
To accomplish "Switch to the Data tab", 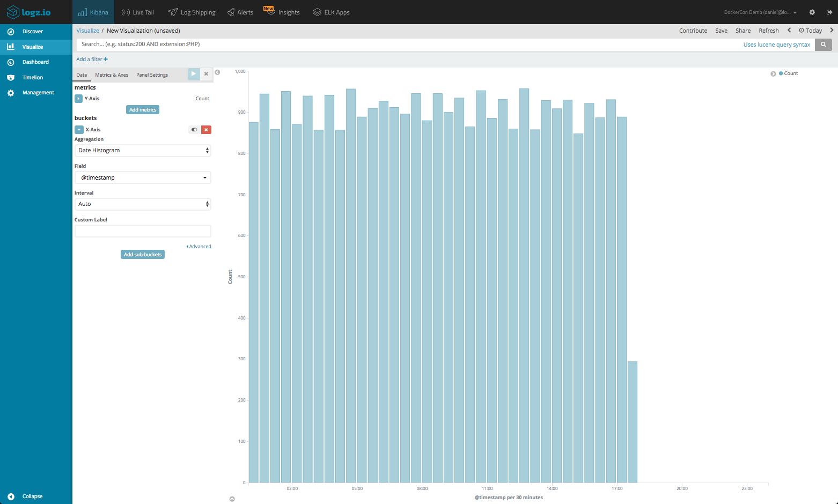I will pos(82,75).
